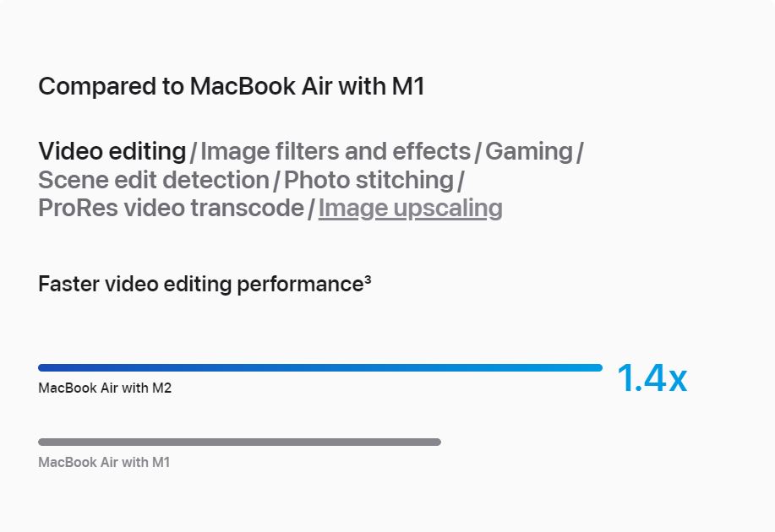Image resolution: width=775 pixels, height=532 pixels.
Task: Select the Video editing tab
Action: 112,152
